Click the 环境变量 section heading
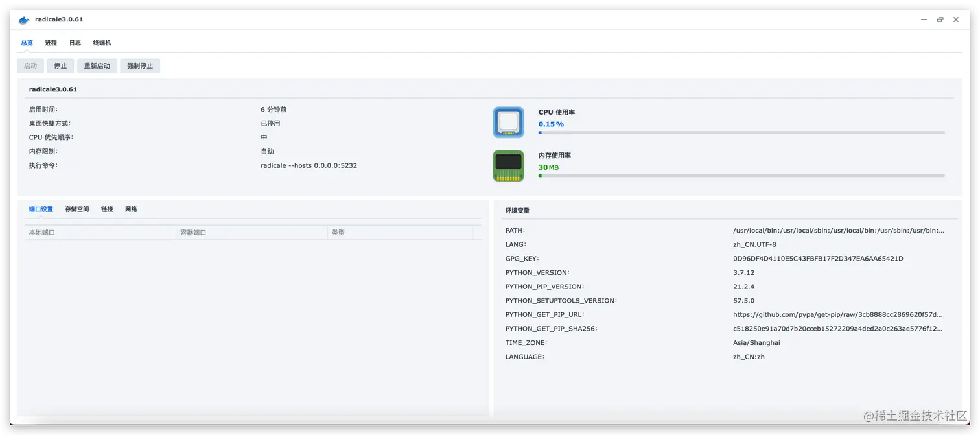The width and height of the screenshot is (980, 435). pos(517,211)
